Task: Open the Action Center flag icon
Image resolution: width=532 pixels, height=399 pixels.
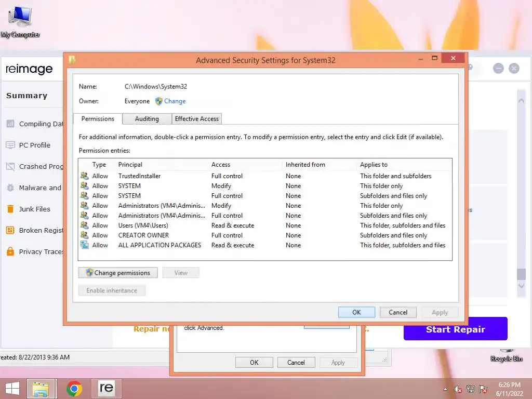Action: coord(483,389)
